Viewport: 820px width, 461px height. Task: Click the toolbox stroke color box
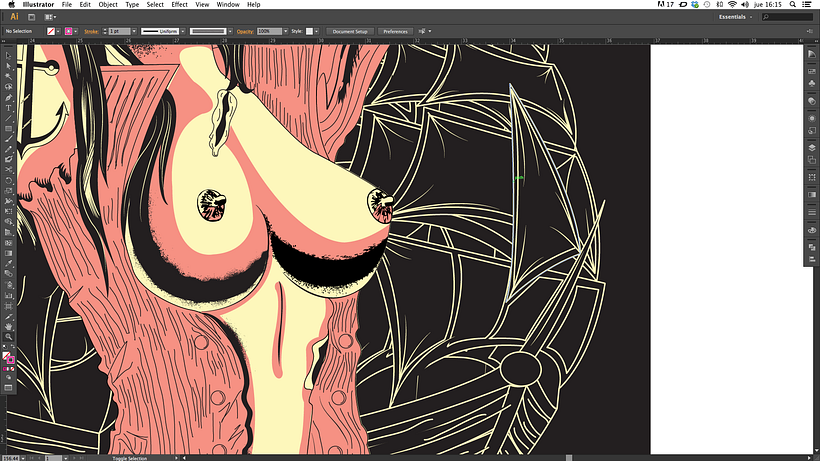pyautogui.click(x=10, y=360)
